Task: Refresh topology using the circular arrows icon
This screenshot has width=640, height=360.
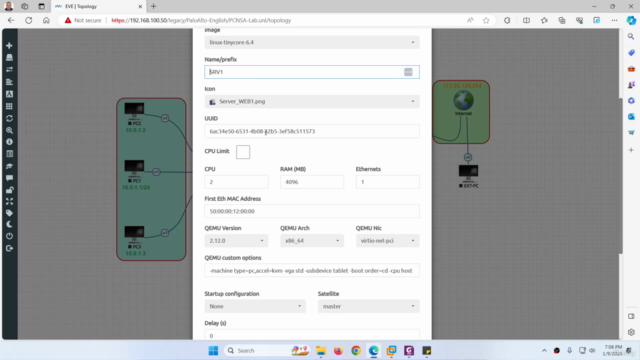Action: 9,118
